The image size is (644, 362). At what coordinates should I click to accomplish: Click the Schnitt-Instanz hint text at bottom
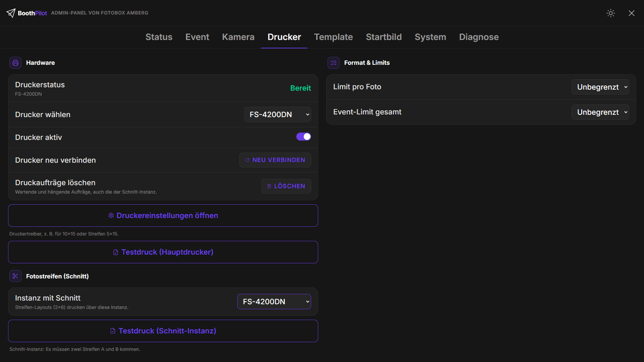(x=75, y=349)
